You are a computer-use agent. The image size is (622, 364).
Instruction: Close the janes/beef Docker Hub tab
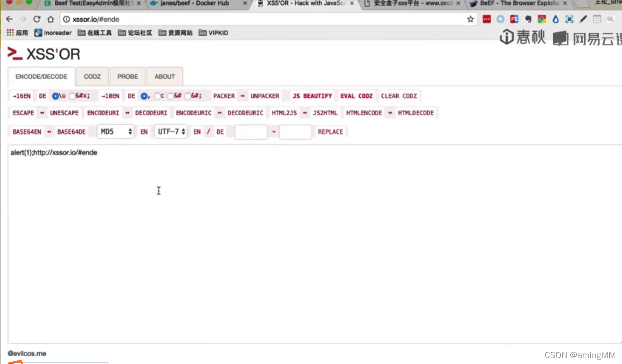click(245, 4)
